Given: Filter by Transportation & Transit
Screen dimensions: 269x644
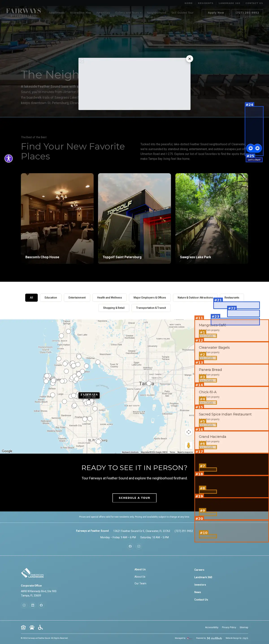Looking at the screenshot, I should click(151, 308).
